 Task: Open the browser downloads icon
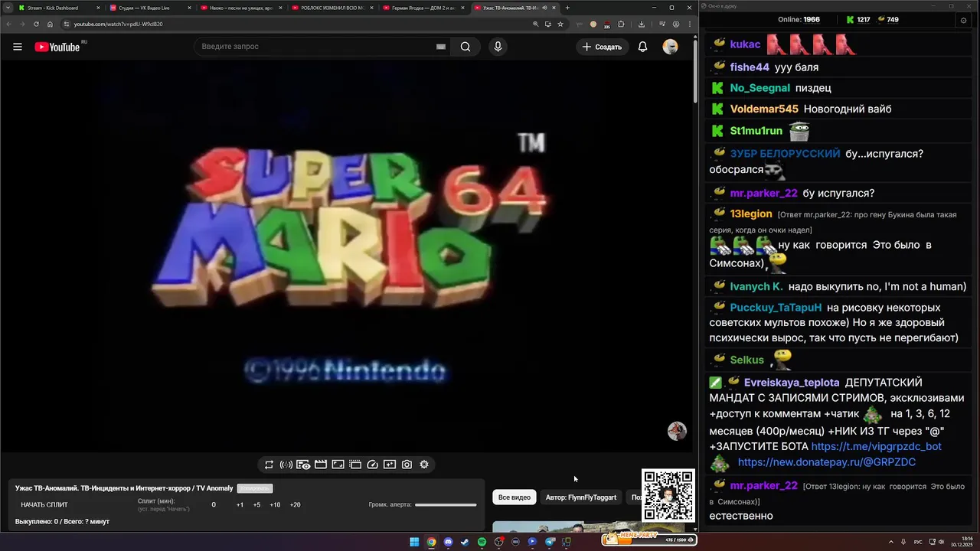point(640,24)
